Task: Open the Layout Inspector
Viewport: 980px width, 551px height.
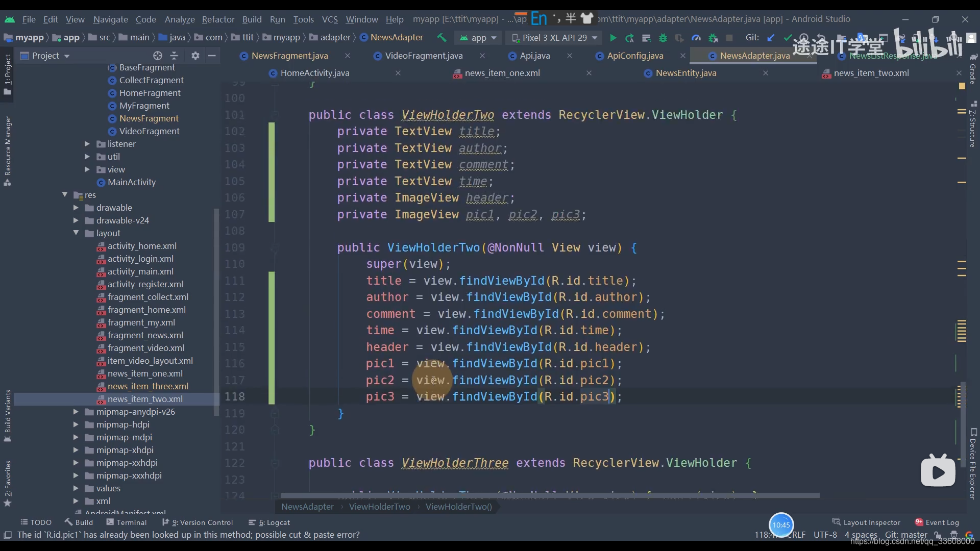Action: tap(866, 522)
